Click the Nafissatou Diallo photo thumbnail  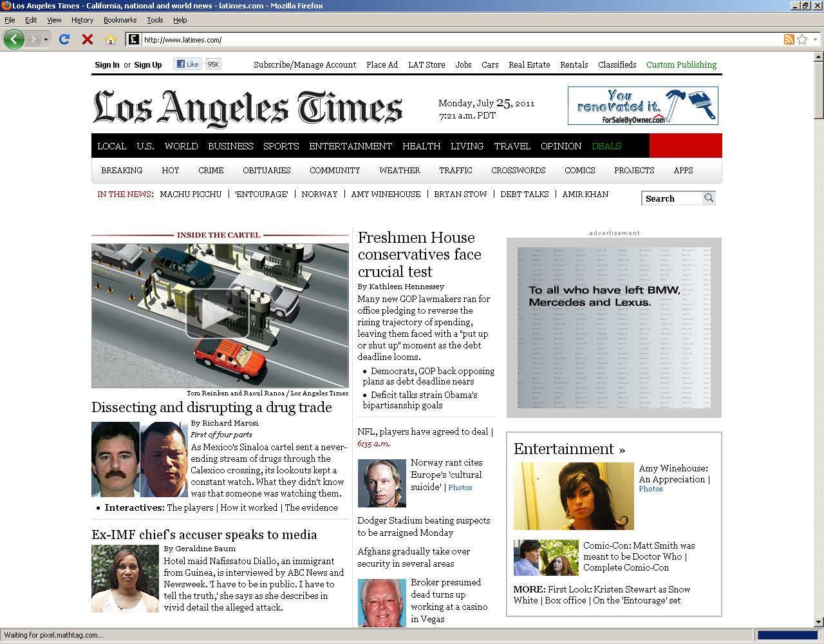click(x=125, y=578)
